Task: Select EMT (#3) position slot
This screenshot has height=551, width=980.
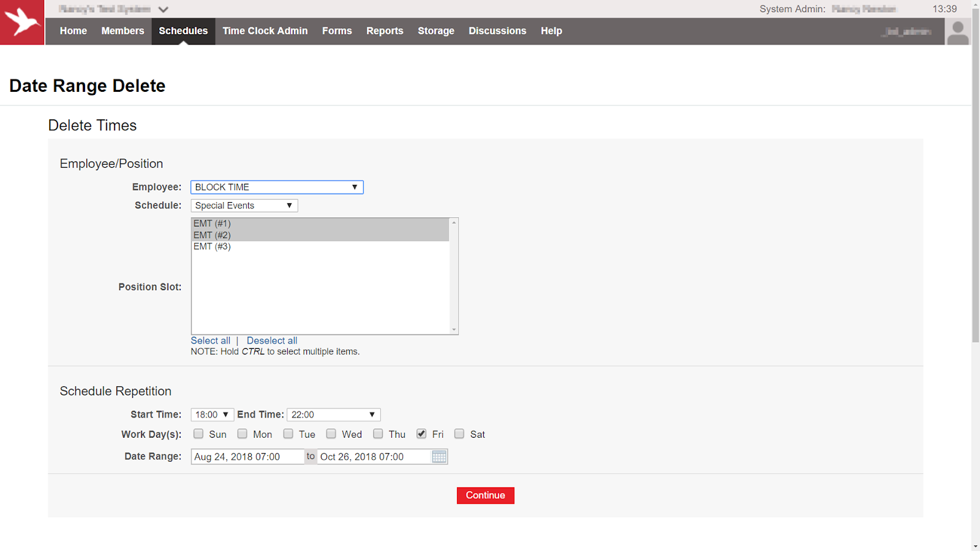Action: (320, 247)
